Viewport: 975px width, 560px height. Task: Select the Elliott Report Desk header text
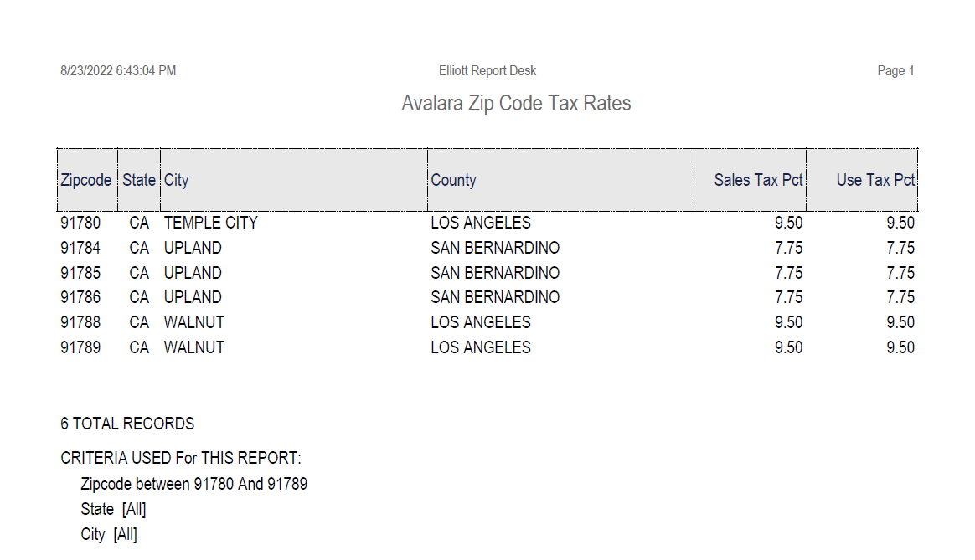(487, 71)
